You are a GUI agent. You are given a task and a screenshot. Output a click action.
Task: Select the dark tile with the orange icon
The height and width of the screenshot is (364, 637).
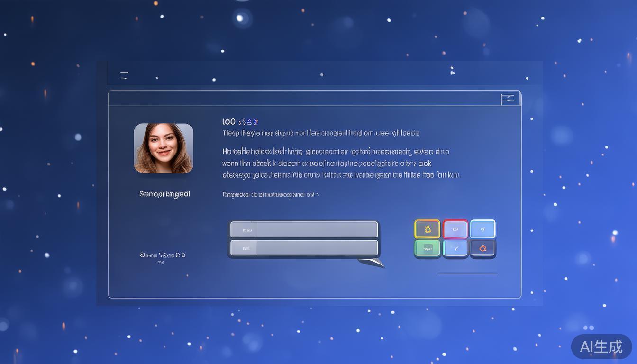[482, 248]
